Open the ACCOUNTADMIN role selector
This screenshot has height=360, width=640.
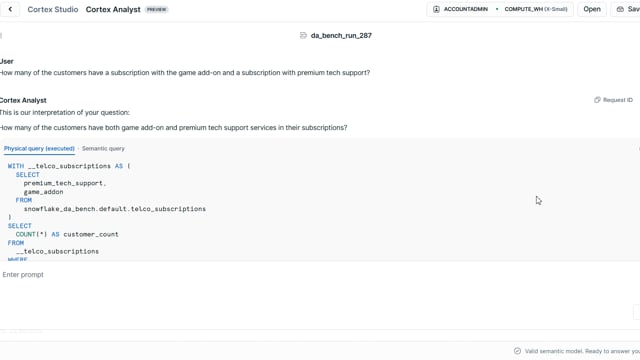461,9
